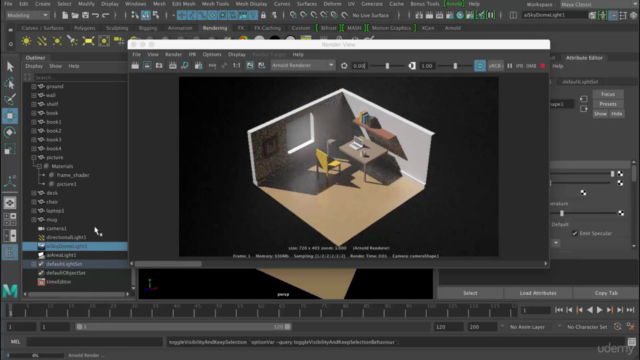Image resolution: width=640 pixels, height=360 pixels.
Task: Open the Arnold menu in main menu bar
Action: coord(453,4)
